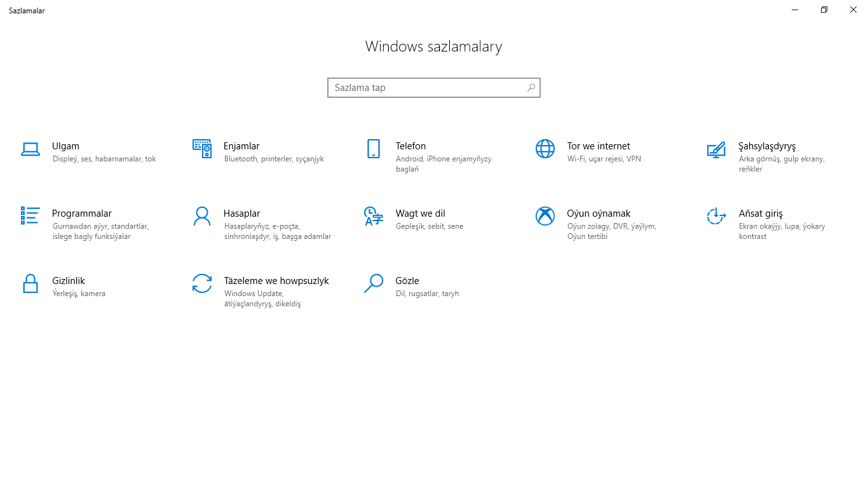The width and height of the screenshot is (868, 488).
Task: Open the Enjamlar settings title
Action: (241, 146)
